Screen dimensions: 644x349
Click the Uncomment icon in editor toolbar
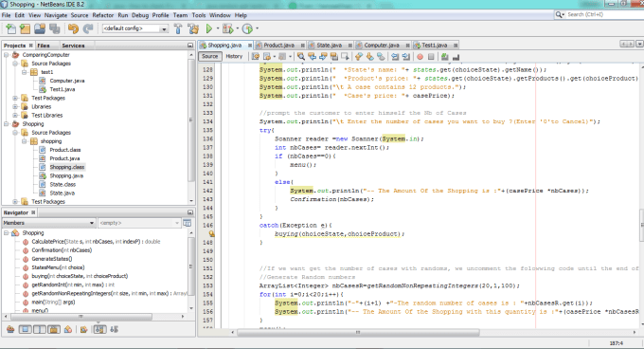point(456,56)
